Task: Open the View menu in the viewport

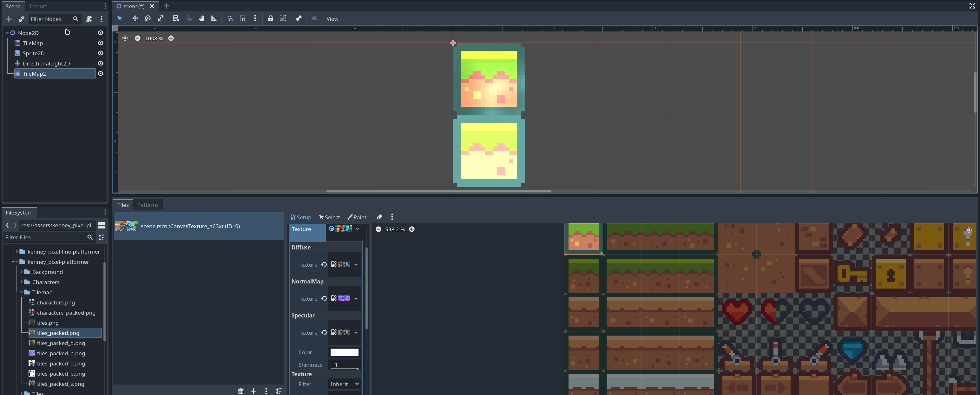Action: coord(332,18)
